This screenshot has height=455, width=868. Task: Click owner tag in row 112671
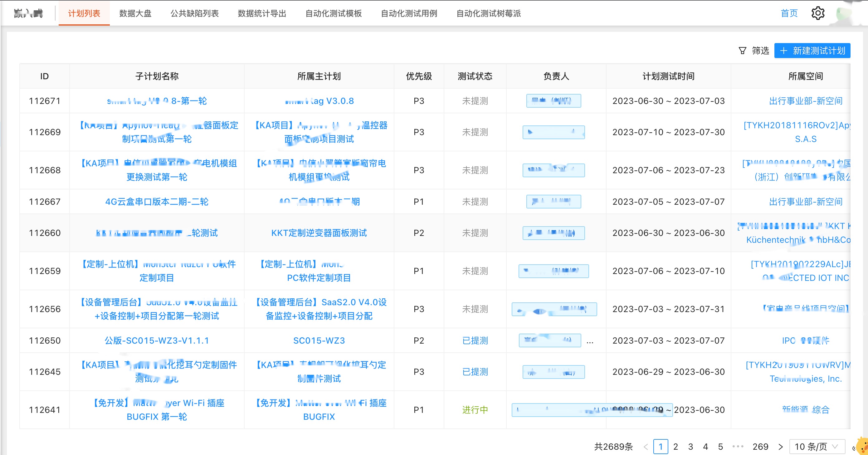click(553, 101)
